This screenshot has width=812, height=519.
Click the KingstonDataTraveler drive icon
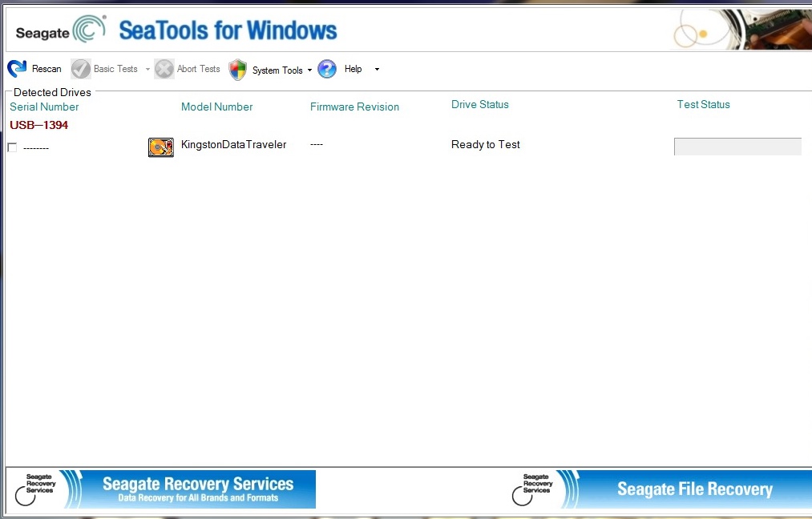[x=161, y=147]
